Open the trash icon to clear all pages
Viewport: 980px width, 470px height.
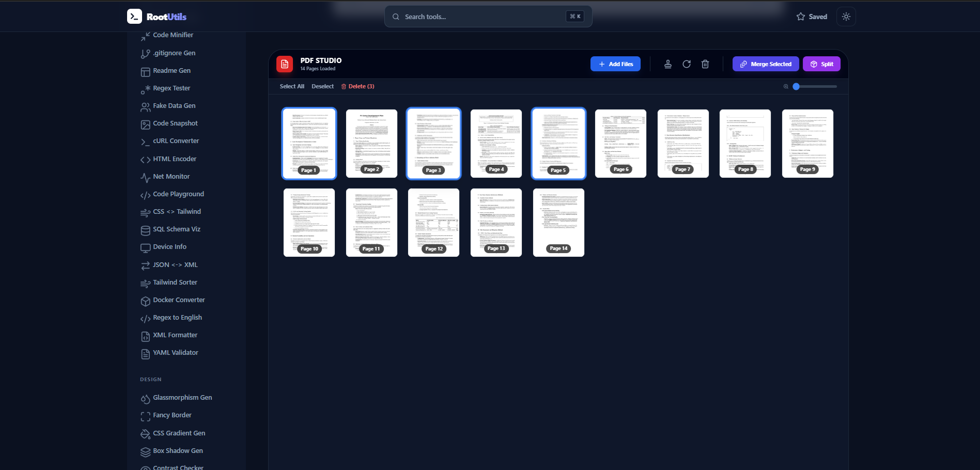click(x=705, y=64)
